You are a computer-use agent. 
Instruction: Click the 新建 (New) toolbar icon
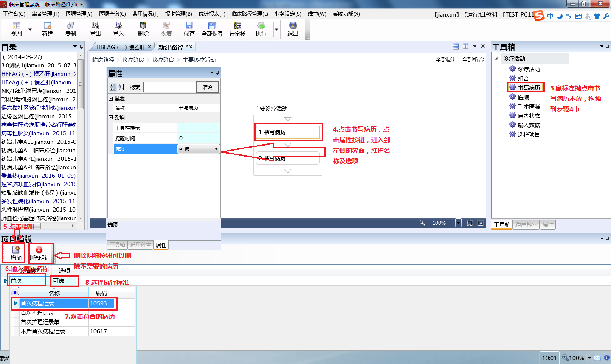(48, 29)
